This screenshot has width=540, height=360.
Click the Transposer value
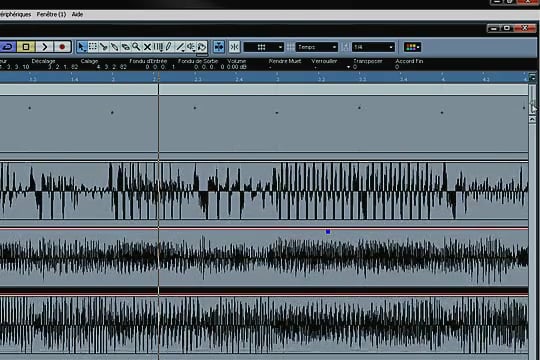(355, 67)
